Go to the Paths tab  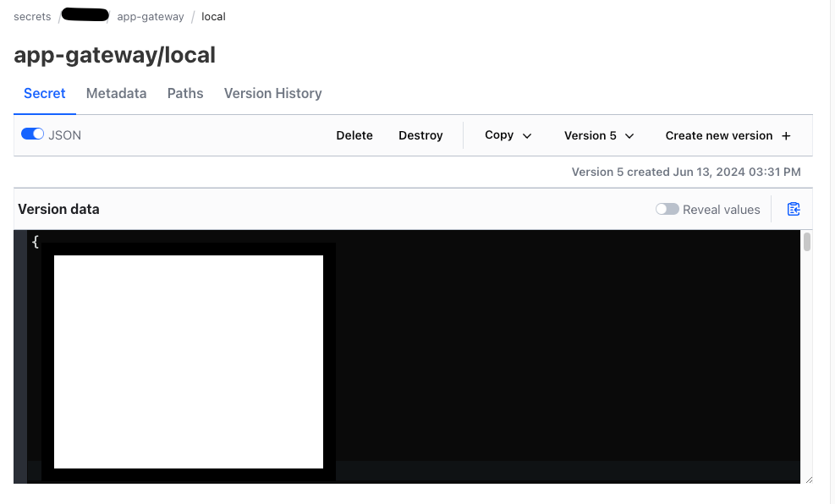click(x=185, y=94)
